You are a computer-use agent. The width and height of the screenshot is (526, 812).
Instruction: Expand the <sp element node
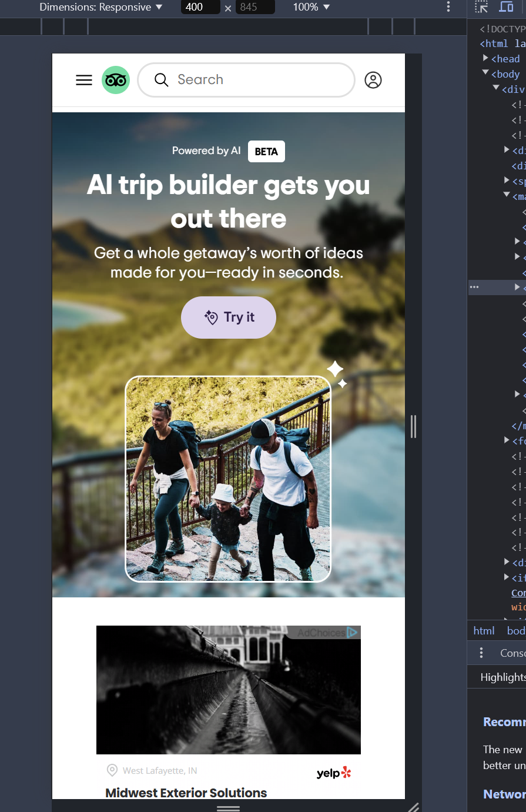(507, 181)
